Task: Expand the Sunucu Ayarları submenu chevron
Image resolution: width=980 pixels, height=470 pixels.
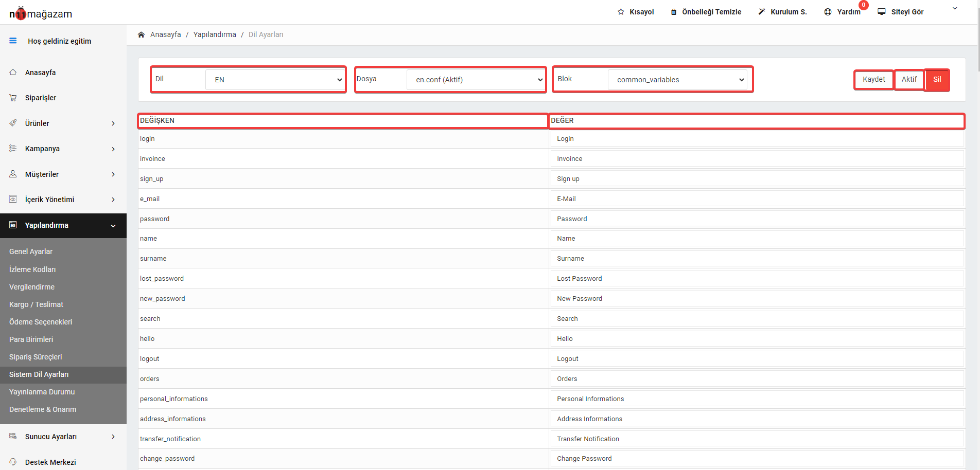Action: point(113,437)
